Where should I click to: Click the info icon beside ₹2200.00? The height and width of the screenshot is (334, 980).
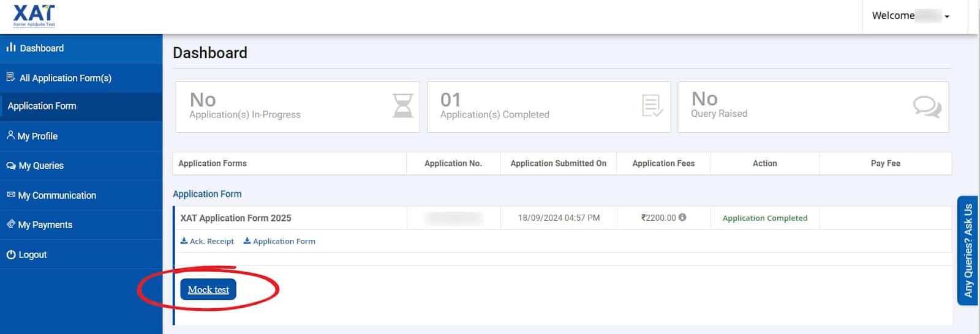coord(682,217)
